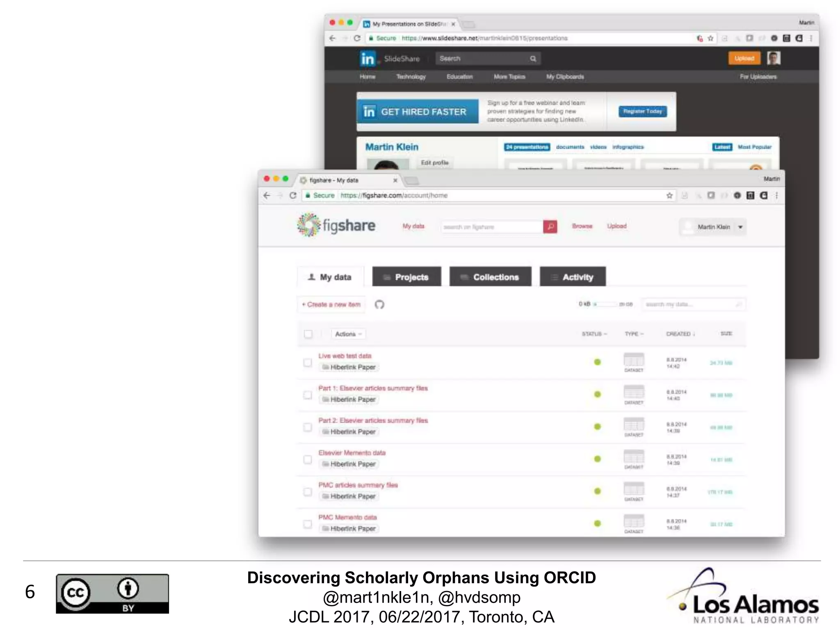
Task: Check Part 2: Elsevier articles summary files
Action: [307, 427]
